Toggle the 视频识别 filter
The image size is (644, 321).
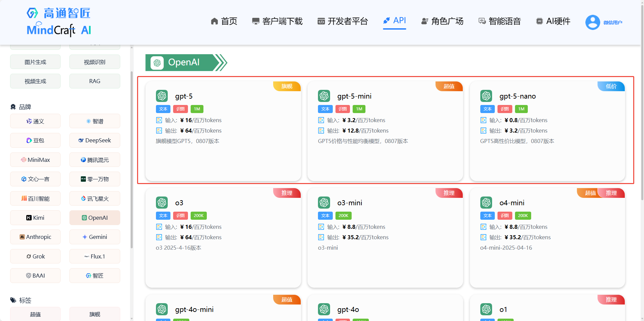[95, 62]
